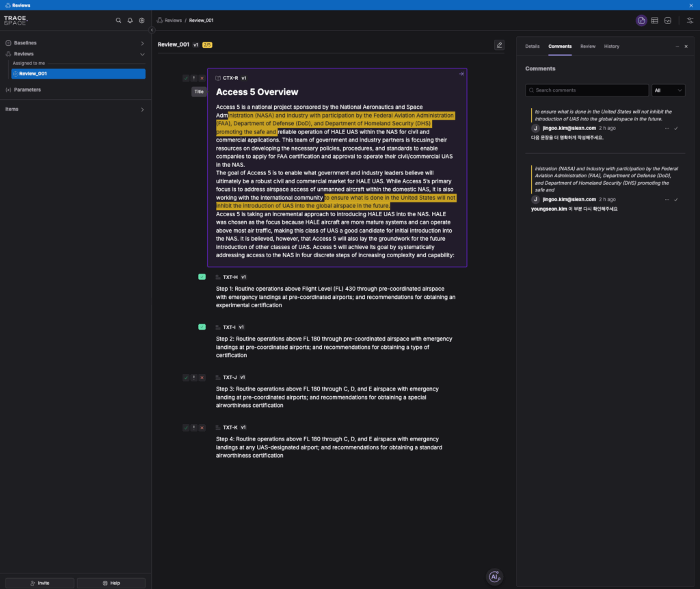700x589 pixels.
Task: Close the comments side panel
Action: point(686,47)
